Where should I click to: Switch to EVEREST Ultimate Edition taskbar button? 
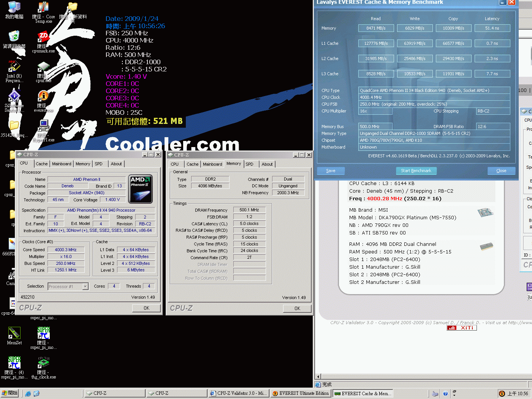tap(301, 393)
